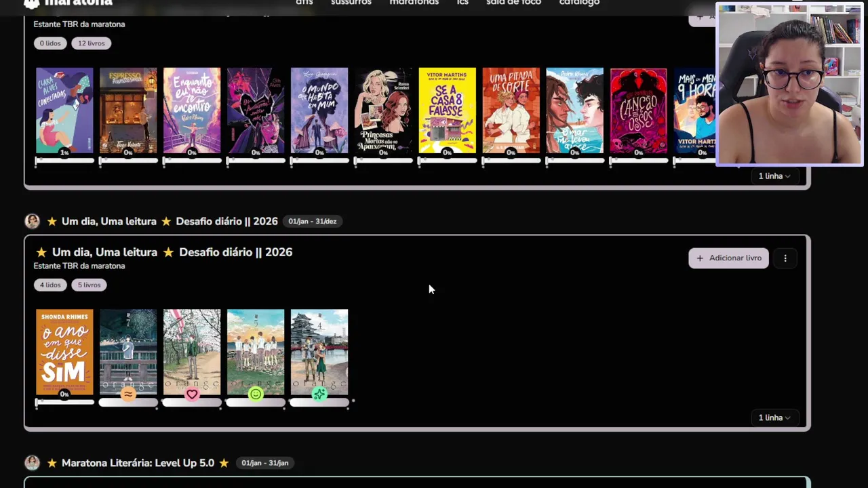This screenshot has height=488, width=868.
Task: Open the O mar me levou a você cover
Action: point(574,110)
